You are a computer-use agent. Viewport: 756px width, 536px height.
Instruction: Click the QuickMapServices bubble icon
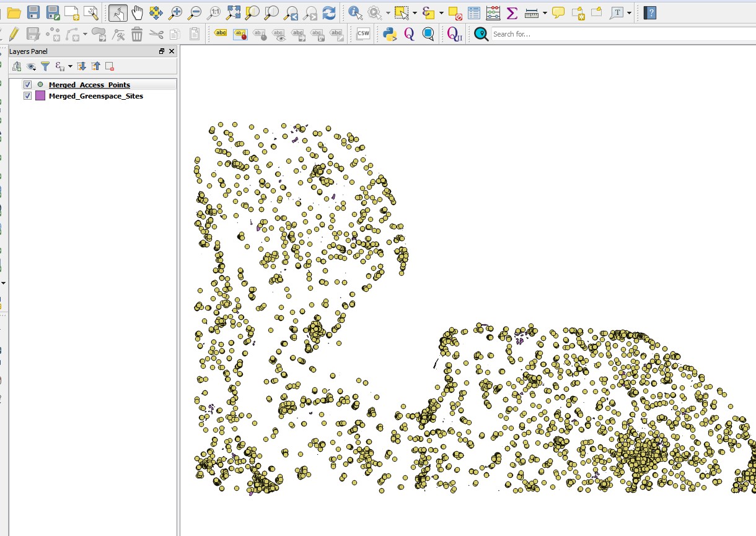(428, 34)
